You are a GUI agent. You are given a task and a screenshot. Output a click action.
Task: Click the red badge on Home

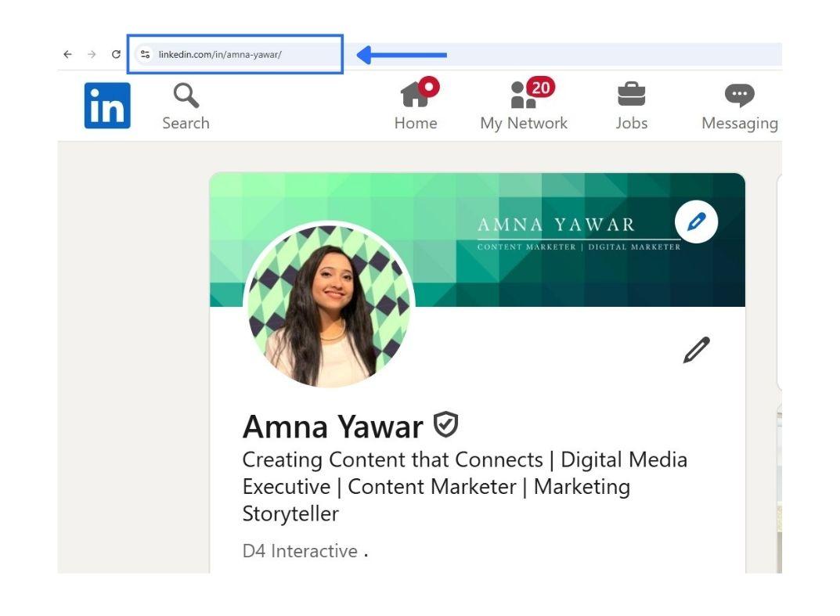point(429,87)
